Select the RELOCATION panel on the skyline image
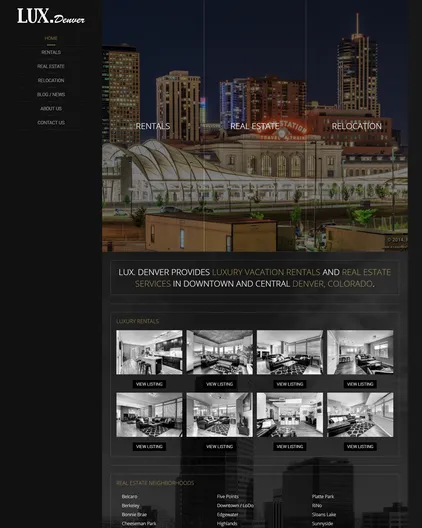 point(356,126)
